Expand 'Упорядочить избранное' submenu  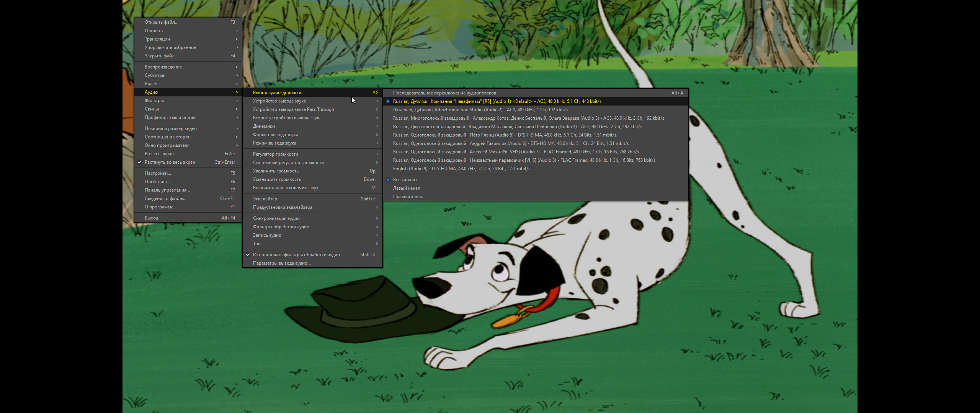pos(188,47)
